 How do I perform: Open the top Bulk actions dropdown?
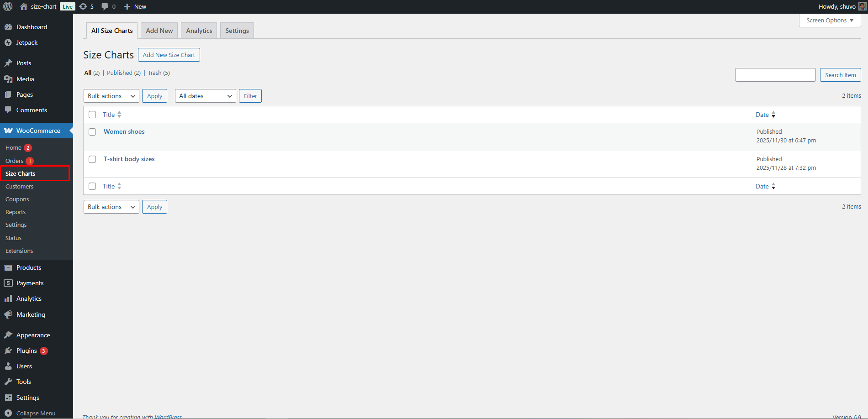tap(111, 96)
